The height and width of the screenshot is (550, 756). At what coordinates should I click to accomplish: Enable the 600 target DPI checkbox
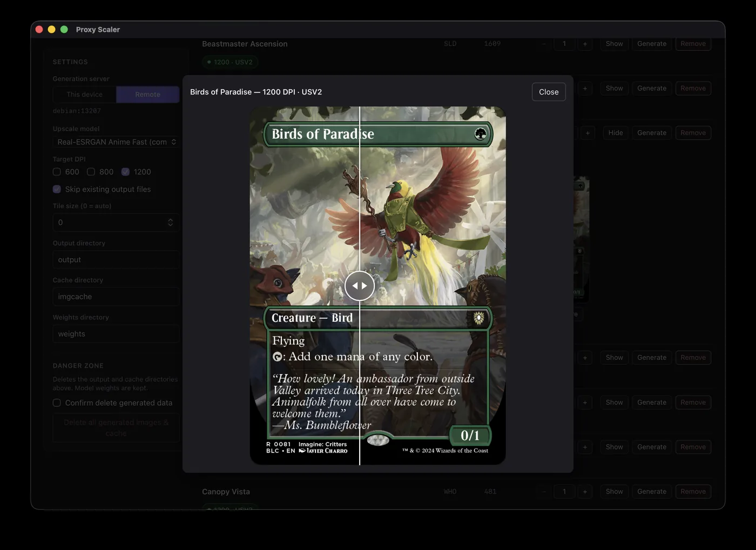57,172
